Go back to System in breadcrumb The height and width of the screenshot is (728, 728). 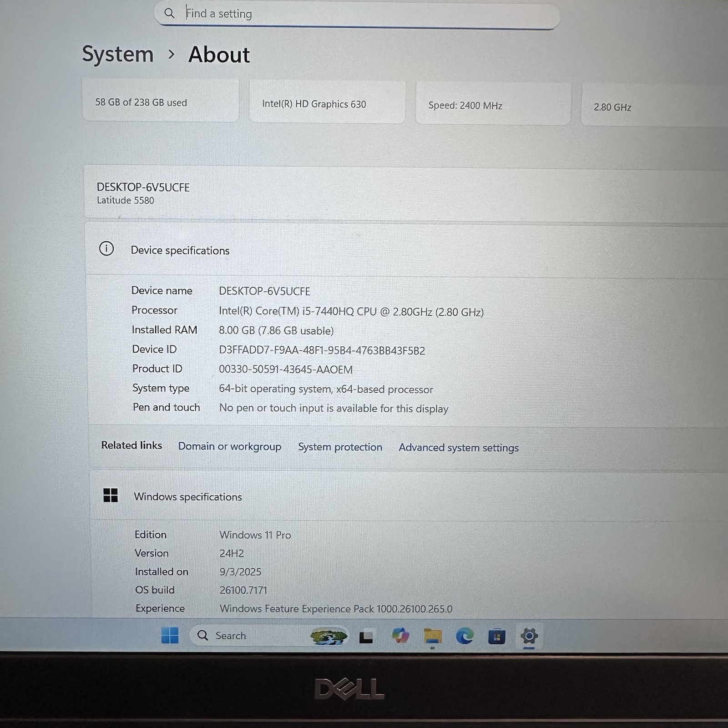click(x=118, y=54)
